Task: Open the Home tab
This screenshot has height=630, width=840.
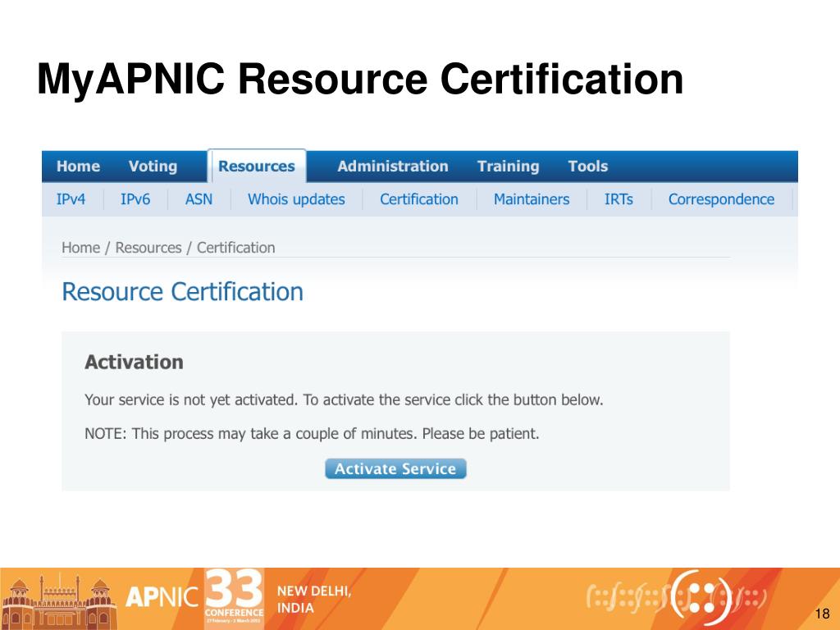Action: (x=78, y=166)
